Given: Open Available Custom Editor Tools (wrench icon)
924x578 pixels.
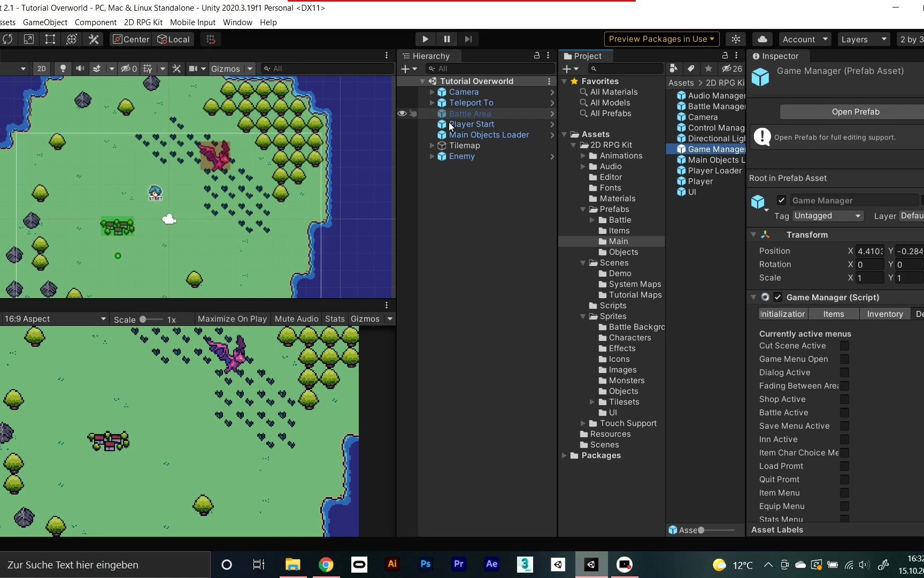Looking at the screenshot, I should [x=93, y=39].
